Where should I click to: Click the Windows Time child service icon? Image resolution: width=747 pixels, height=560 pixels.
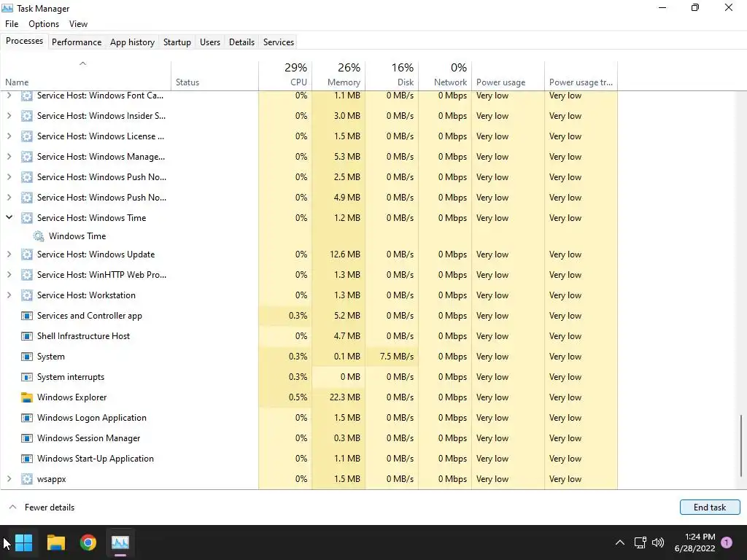tap(39, 236)
